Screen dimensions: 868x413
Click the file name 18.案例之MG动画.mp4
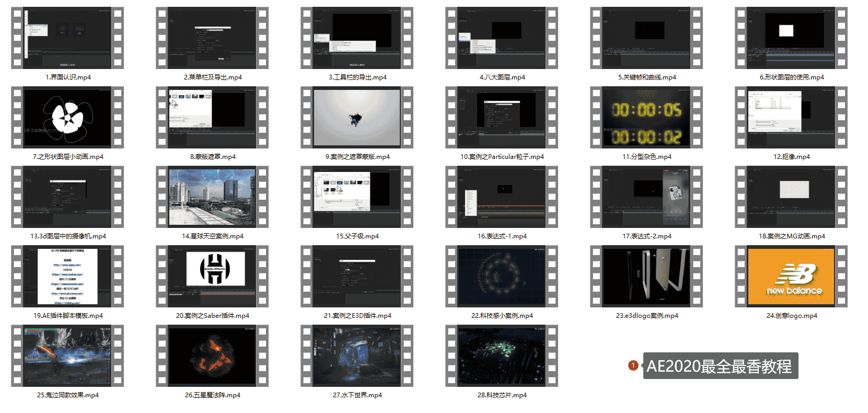[x=792, y=236]
